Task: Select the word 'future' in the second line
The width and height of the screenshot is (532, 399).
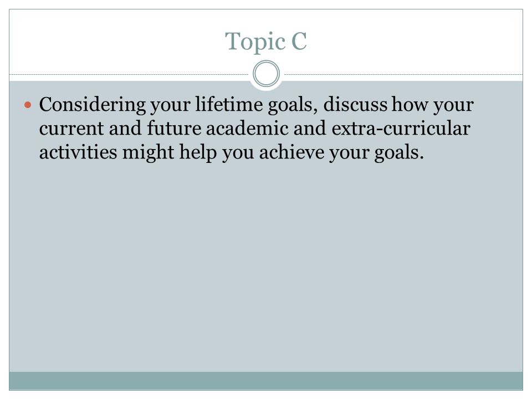Action: point(174,128)
